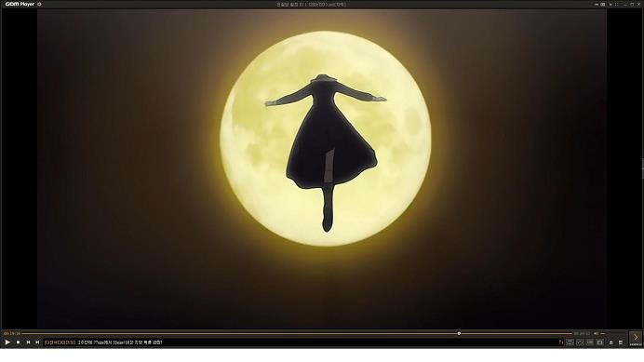Click the subtitle sync arrows icon

561,342
